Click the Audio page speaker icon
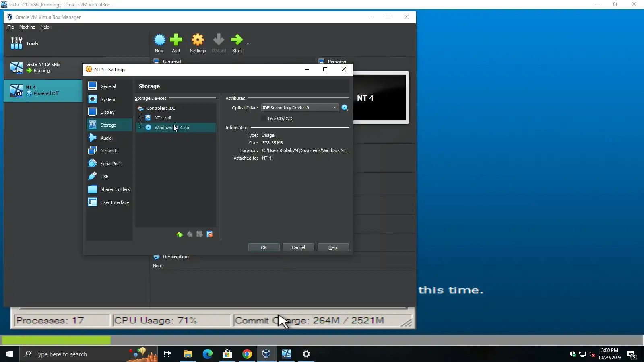The width and height of the screenshot is (644, 362). [x=92, y=138]
